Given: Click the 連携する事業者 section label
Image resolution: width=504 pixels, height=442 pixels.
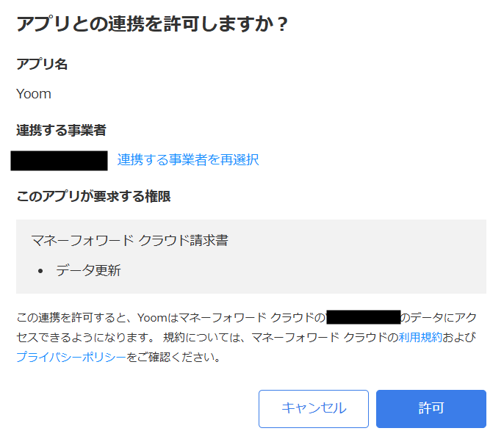Looking at the screenshot, I should (61, 130).
